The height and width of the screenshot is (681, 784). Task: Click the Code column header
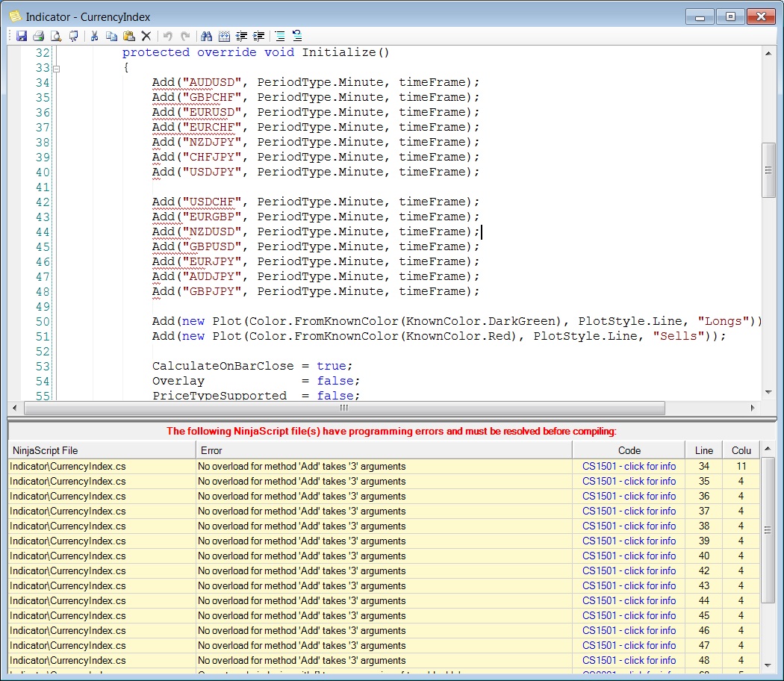pyautogui.click(x=629, y=450)
